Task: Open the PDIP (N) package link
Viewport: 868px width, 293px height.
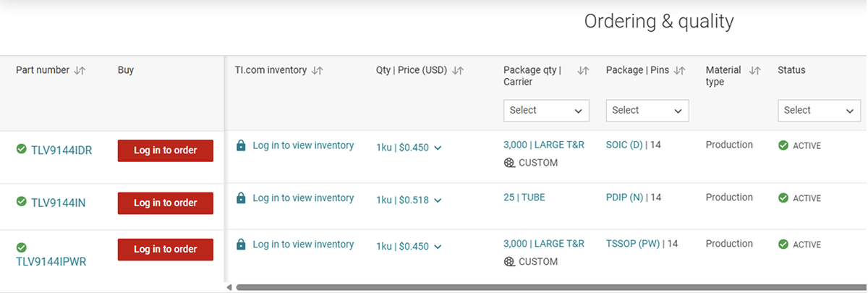Action: [x=624, y=198]
